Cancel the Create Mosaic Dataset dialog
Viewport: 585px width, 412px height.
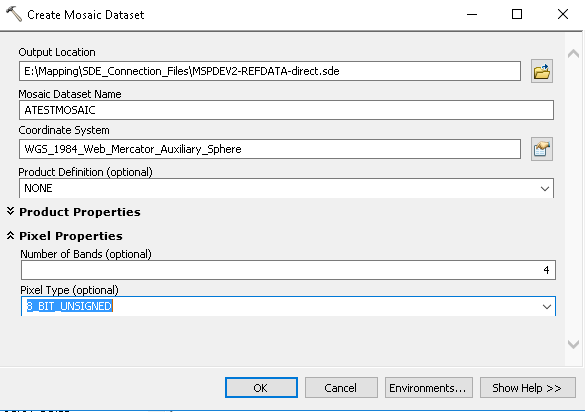[341, 388]
